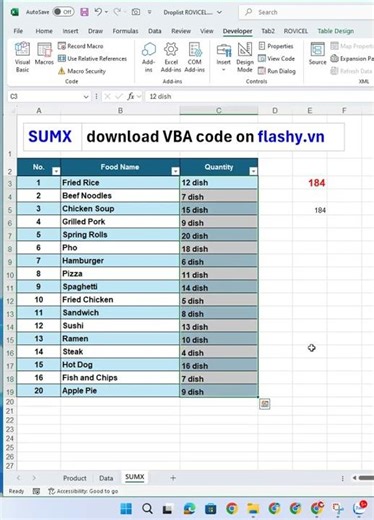374x520 pixels.
Task: Open the Visual Basic editor
Action: [22, 57]
